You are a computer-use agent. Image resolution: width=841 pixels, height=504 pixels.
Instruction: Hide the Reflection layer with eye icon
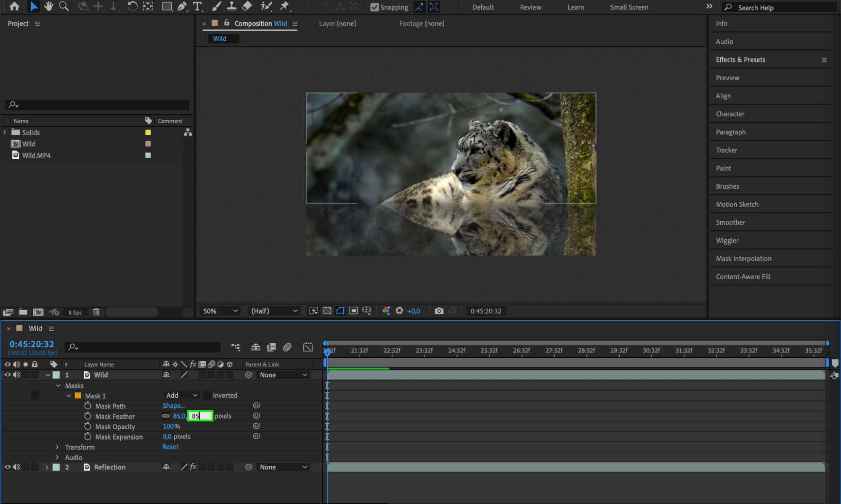[x=7, y=467]
